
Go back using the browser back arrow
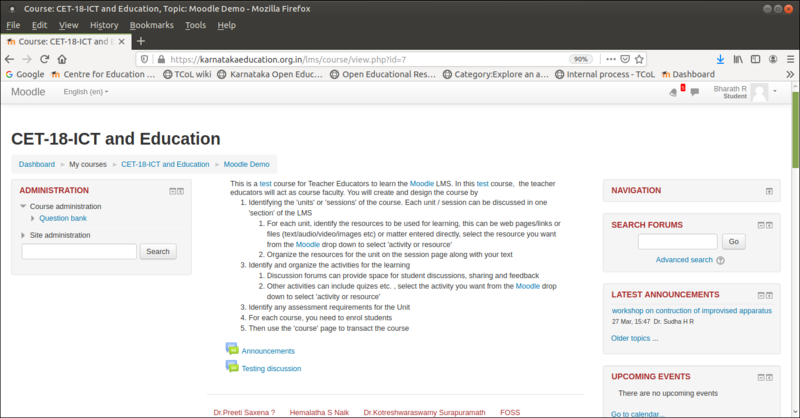pos(9,59)
